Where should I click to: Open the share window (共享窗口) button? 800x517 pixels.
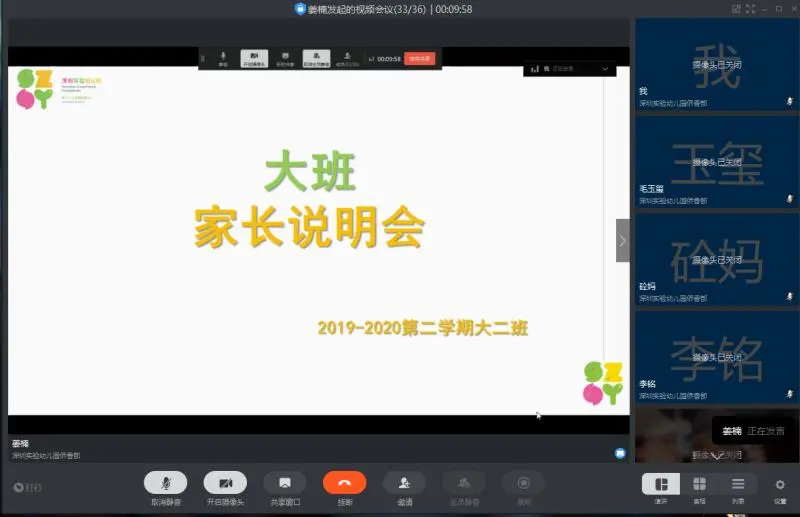pos(285,483)
